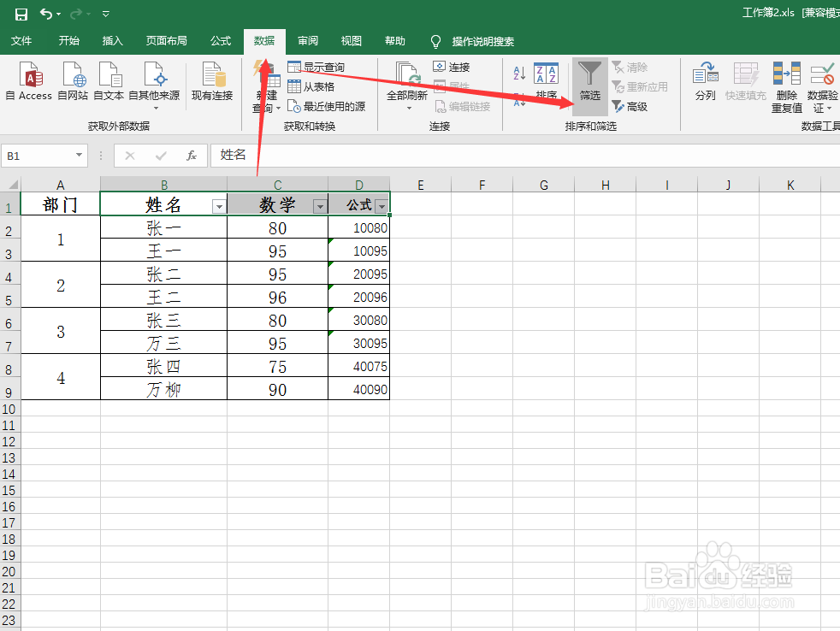Select the cell containing 王二
The width and height of the screenshot is (840, 631).
pos(164,297)
